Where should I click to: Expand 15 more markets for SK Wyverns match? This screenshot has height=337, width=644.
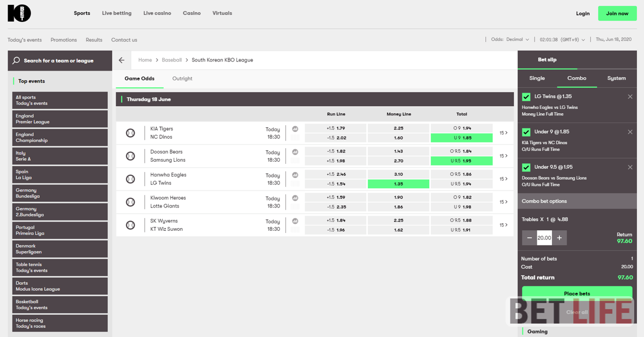503,225
